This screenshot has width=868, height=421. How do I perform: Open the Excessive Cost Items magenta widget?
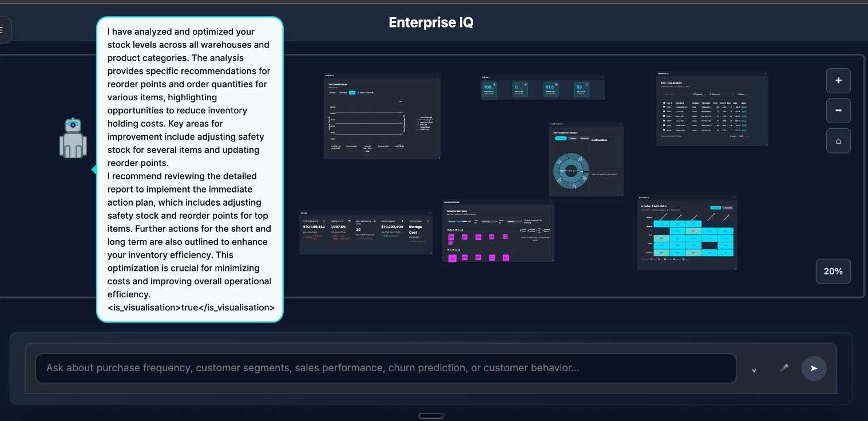click(497, 231)
